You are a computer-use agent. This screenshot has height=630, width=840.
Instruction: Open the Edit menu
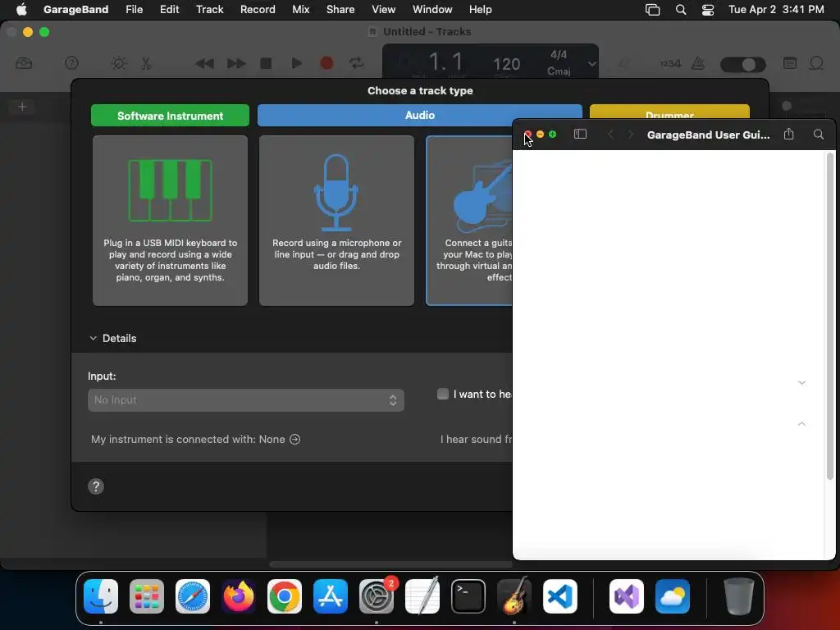pos(169,9)
